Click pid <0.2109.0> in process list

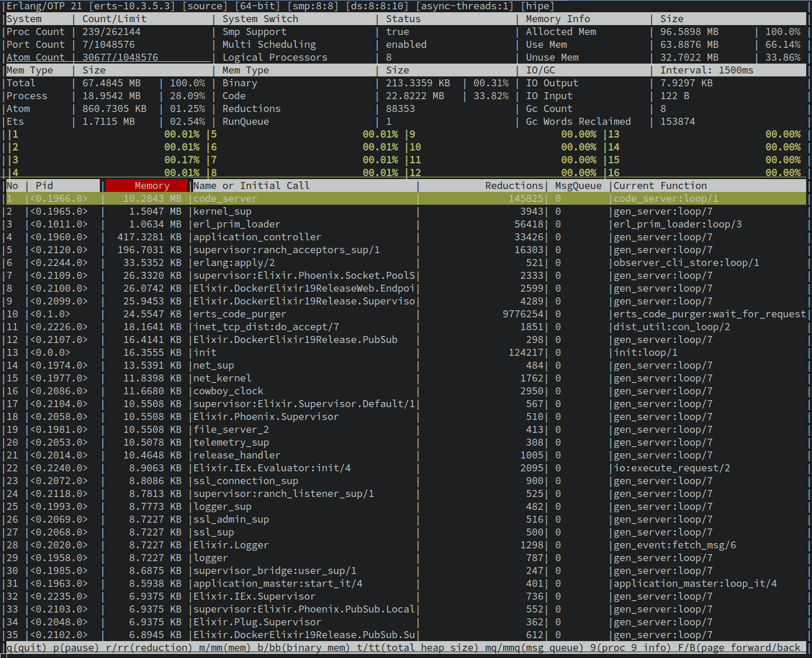click(x=58, y=275)
